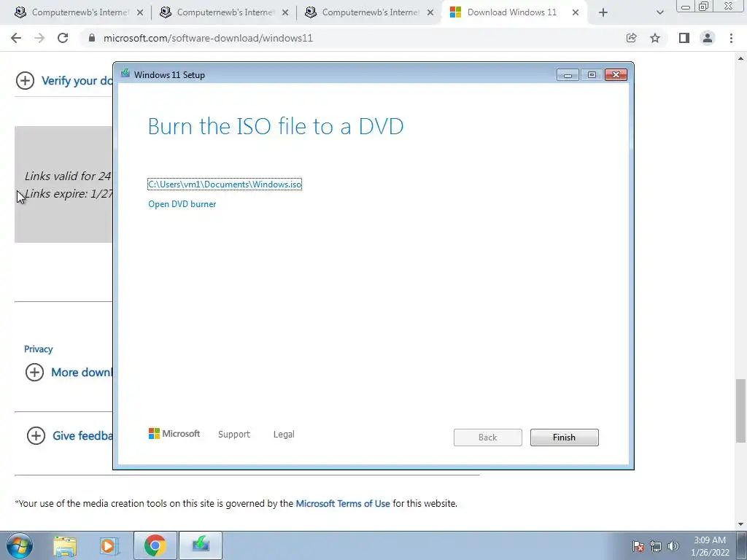
Task: Click the disabled Back button in setup
Action: 487,437
